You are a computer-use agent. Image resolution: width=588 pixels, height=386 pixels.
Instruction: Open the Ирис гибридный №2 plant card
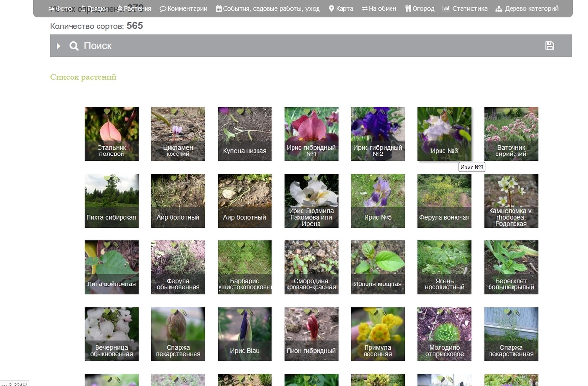click(378, 134)
